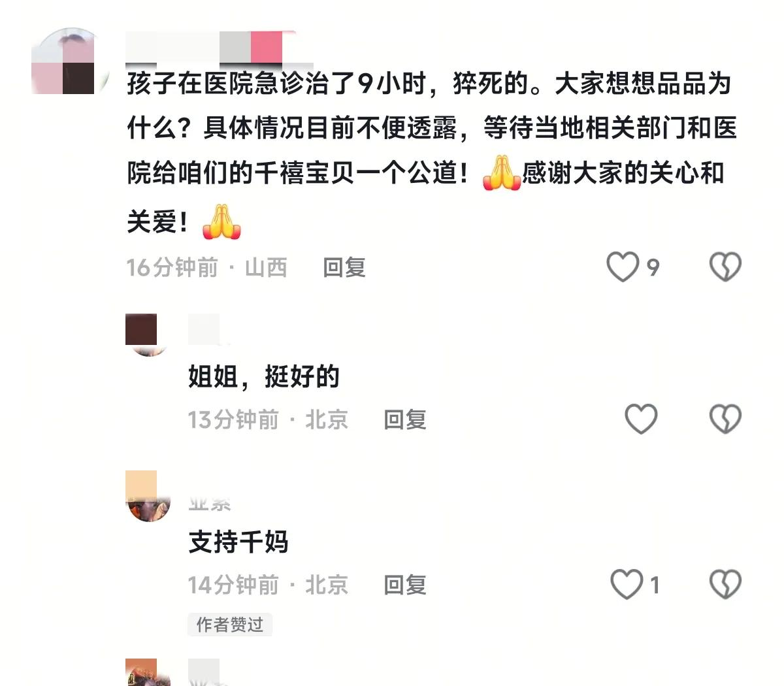Tap the top comment text about 千禧宝贝
This screenshot has width=784, height=686.
tap(431, 152)
